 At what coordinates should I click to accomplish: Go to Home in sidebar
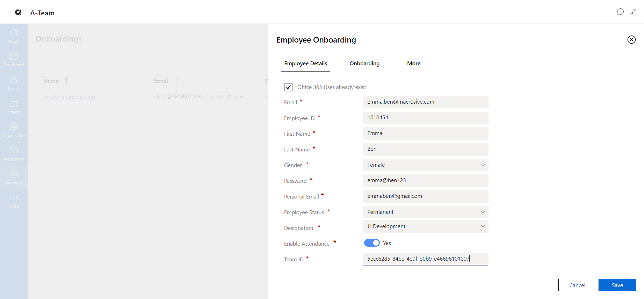[x=14, y=36]
